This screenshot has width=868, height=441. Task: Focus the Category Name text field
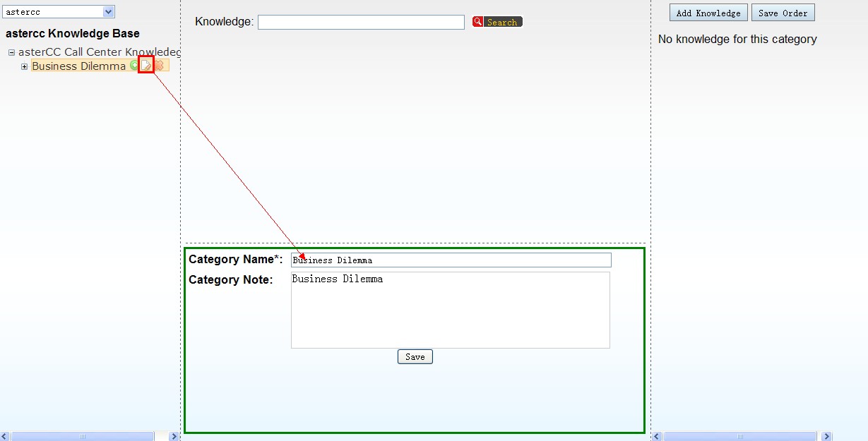pyautogui.click(x=451, y=260)
